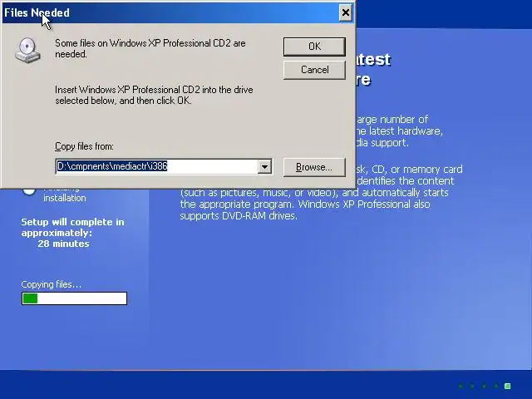
Task: Click the bright green progress dot at bottom-right
Action: (508, 386)
